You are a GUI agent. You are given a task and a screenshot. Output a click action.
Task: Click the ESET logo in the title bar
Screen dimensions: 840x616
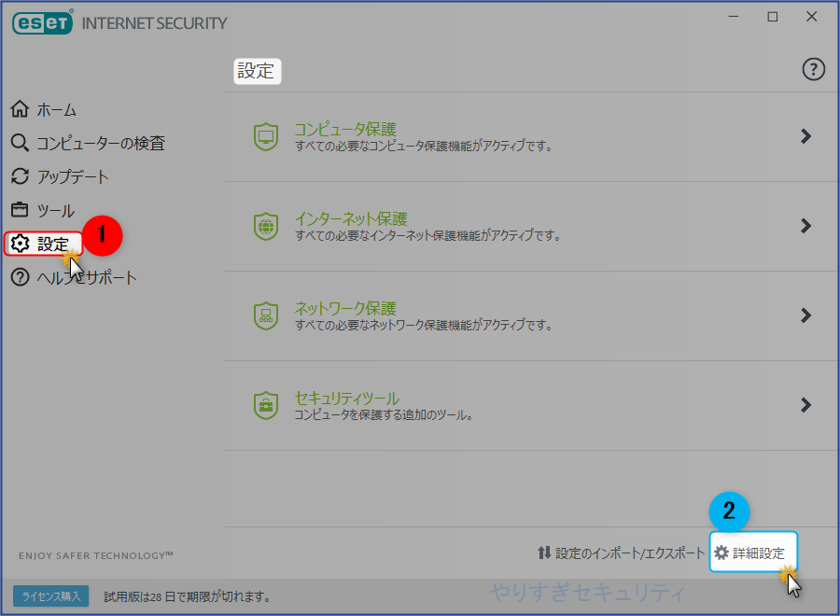[42, 23]
